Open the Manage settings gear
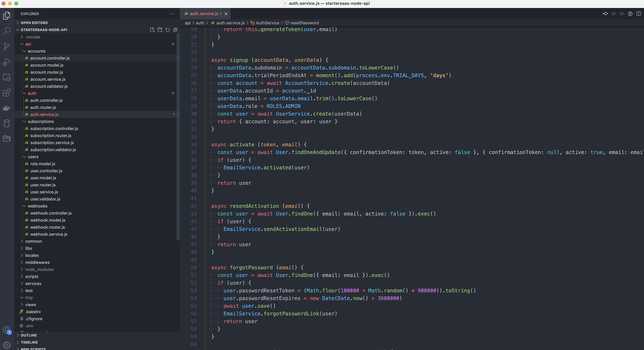Viewport: 644px width, 350px height. [7, 345]
